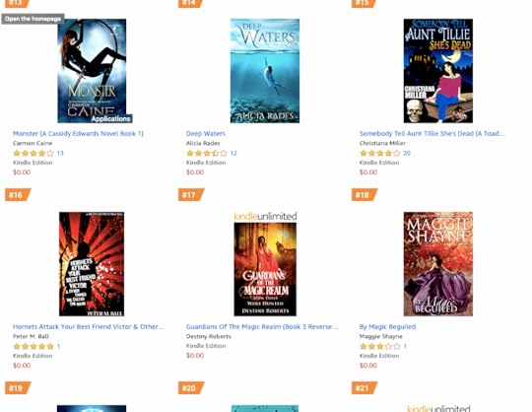The width and height of the screenshot is (532, 412).
Task: Open the Deep Waters book cover
Action: pyautogui.click(x=265, y=71)
